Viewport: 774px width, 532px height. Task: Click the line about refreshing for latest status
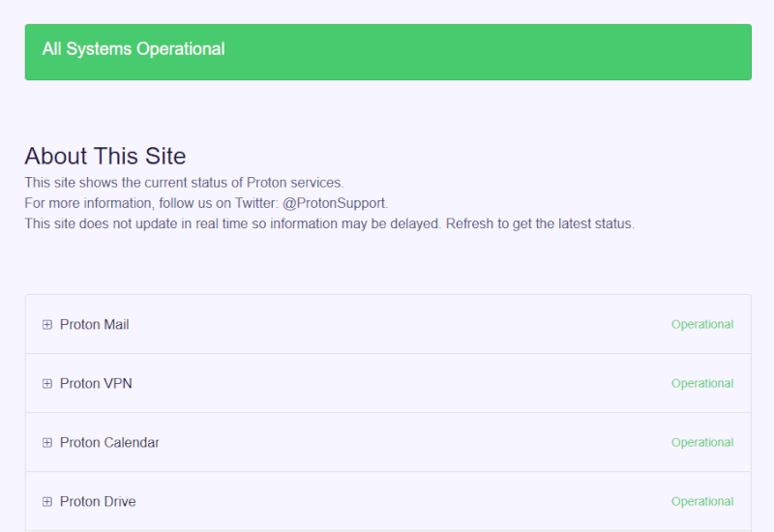[x=329, y=224]
